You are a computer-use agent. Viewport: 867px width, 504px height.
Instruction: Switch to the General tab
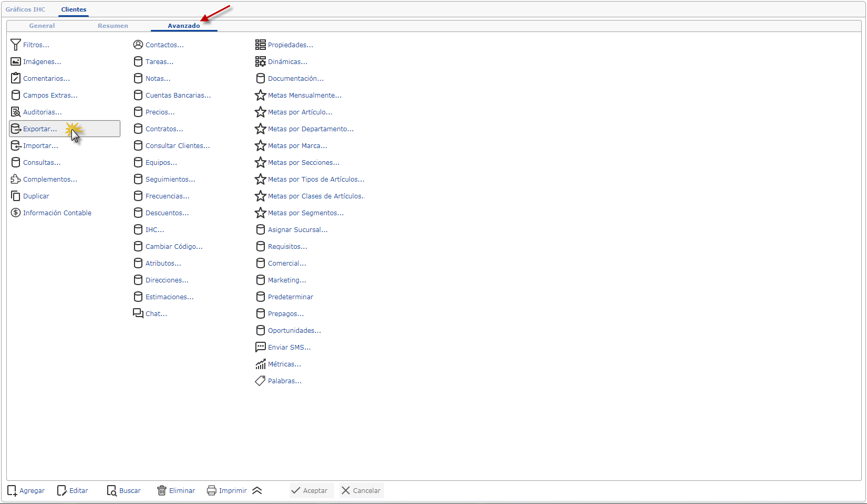(x=42, y=26)
